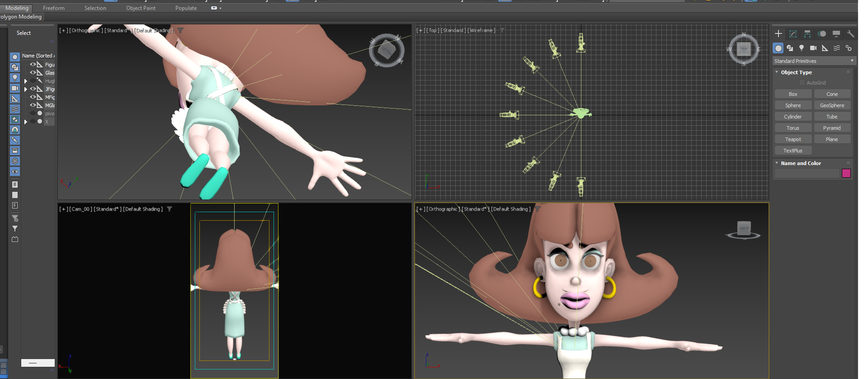The height and width of the screenshot is (379, 868).
Task: Toggle Display Bones filter in Scene Explorer
Action: (15, 140)
